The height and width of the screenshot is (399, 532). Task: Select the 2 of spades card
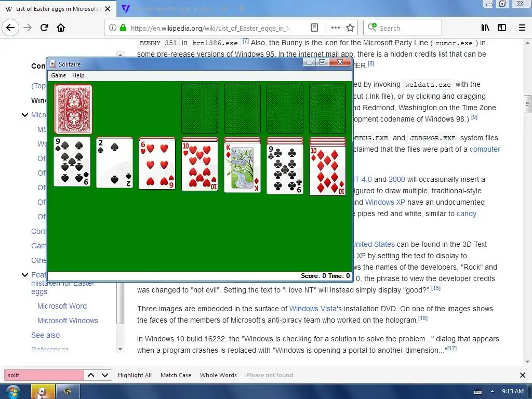tap(114, 163)
